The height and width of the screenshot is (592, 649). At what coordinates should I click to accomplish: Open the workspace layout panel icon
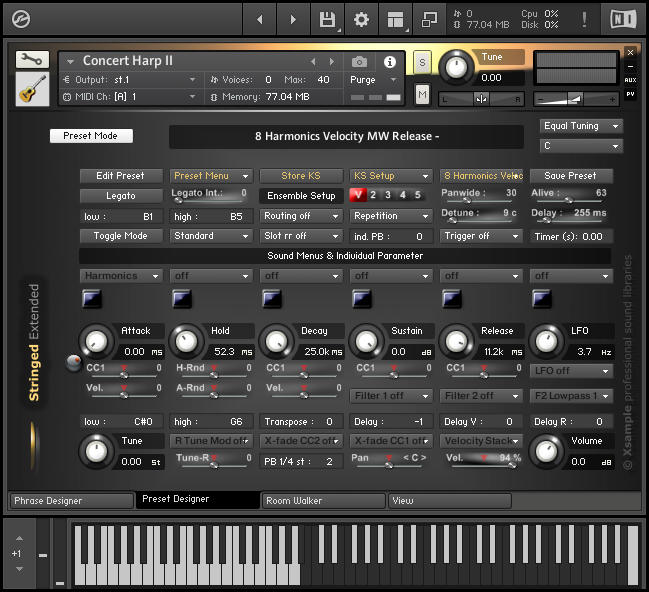pyautogui.click(x=395, y=19)
